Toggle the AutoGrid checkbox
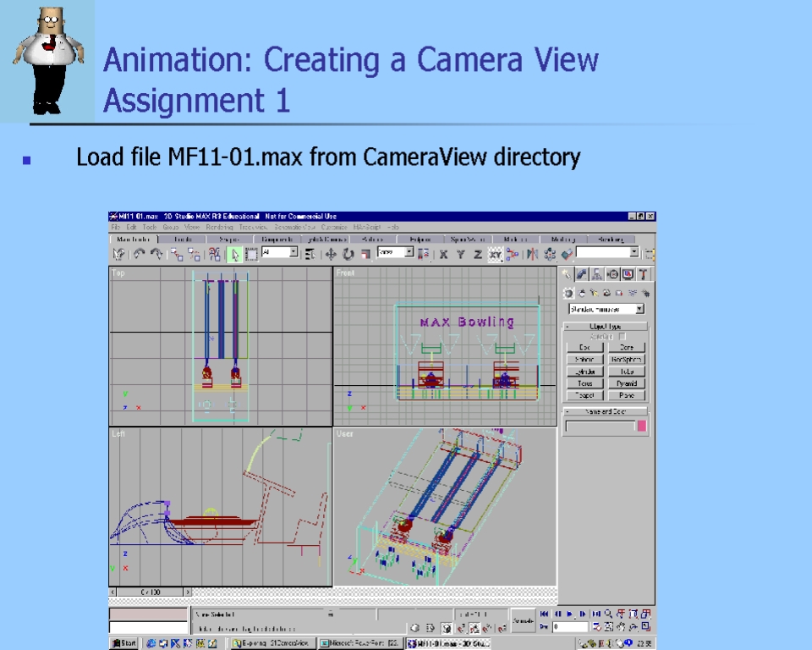The height and width of the screenshot is (650, 812). (x=623, y=336)
